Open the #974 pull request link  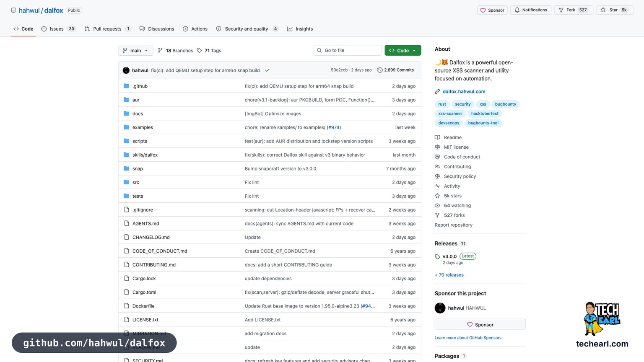click(x=334, y=127)
